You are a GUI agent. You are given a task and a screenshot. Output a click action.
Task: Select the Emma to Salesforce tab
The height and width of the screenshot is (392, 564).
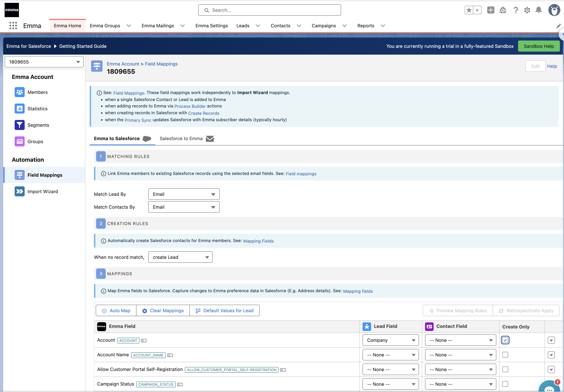(x=122, y=139)
